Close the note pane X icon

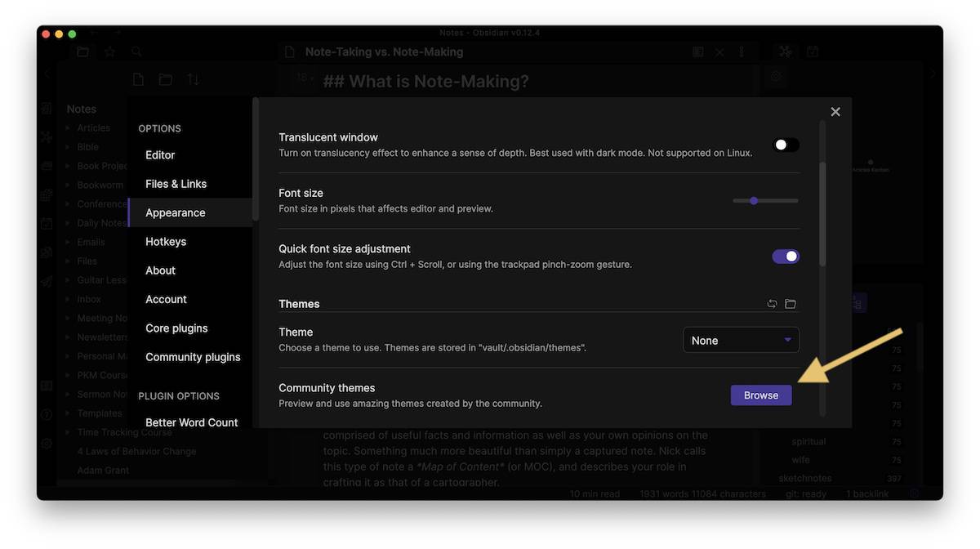pos(719,51)
